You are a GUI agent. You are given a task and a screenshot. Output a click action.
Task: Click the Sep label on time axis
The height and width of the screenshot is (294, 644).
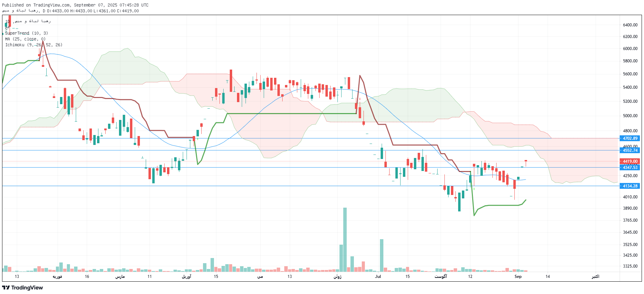(x=518, y=277)
